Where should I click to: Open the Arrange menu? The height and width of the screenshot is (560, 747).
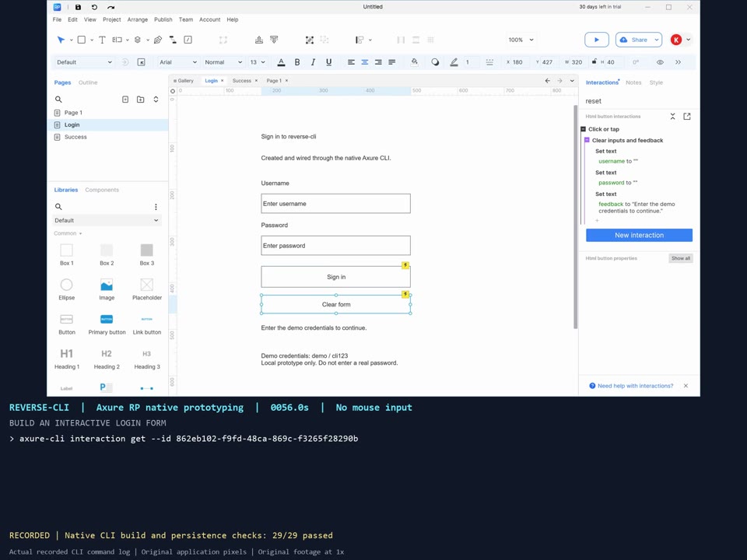[x=137, y=19]
